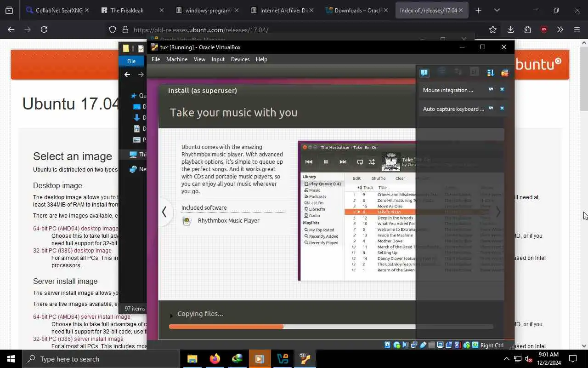
Task: Show hidden system tray icons chevron
Action: coord(507,359)
